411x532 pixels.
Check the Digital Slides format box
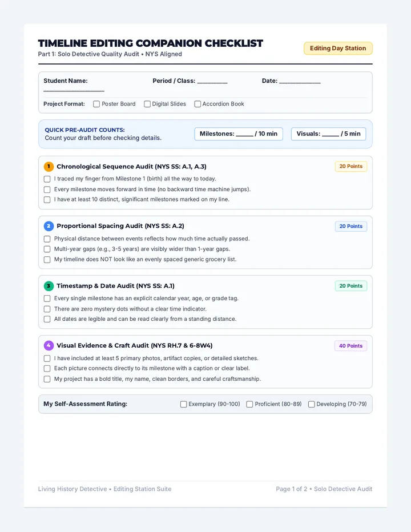[147, 104]
